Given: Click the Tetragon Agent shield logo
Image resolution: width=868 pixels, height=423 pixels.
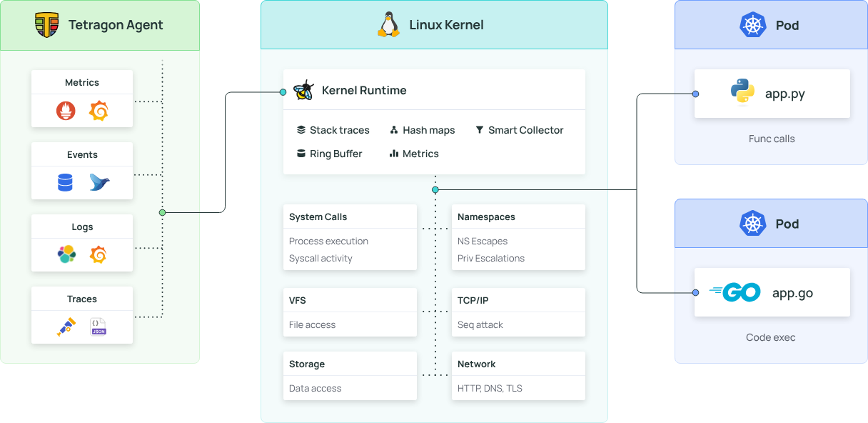Looking at the screenshot, I should (47, 25).
